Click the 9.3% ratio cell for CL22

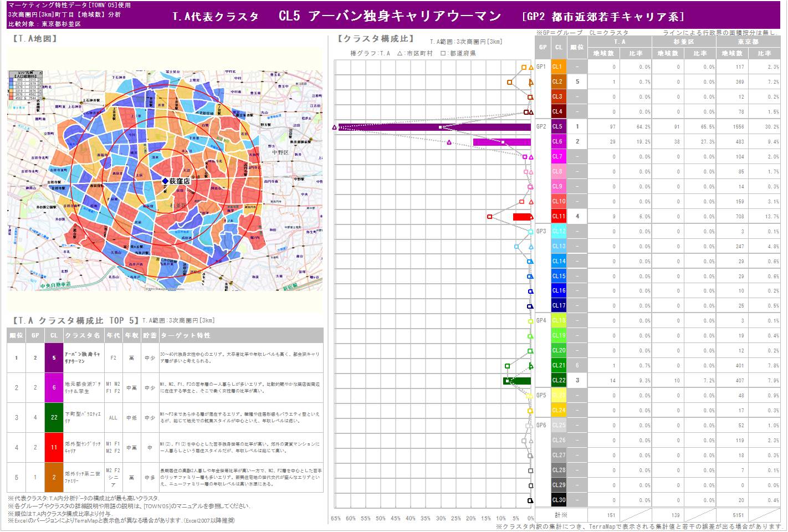635,381
